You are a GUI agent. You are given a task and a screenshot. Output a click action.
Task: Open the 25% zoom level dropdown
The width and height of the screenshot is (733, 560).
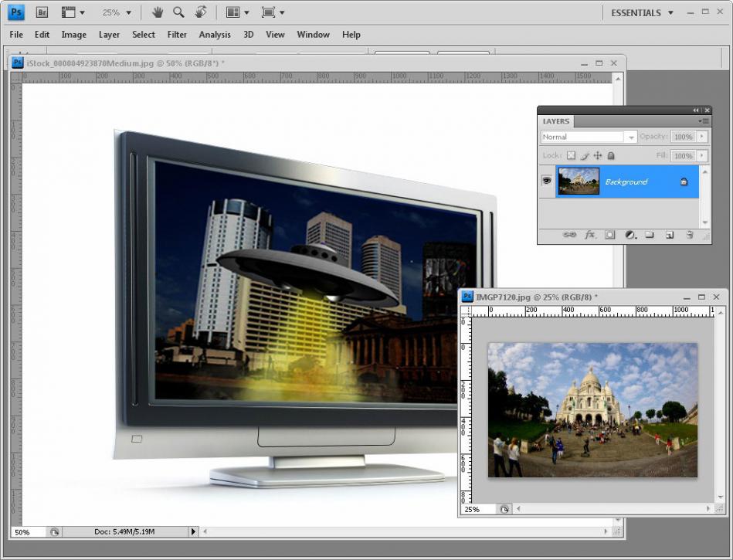click(x=117, y=12)
